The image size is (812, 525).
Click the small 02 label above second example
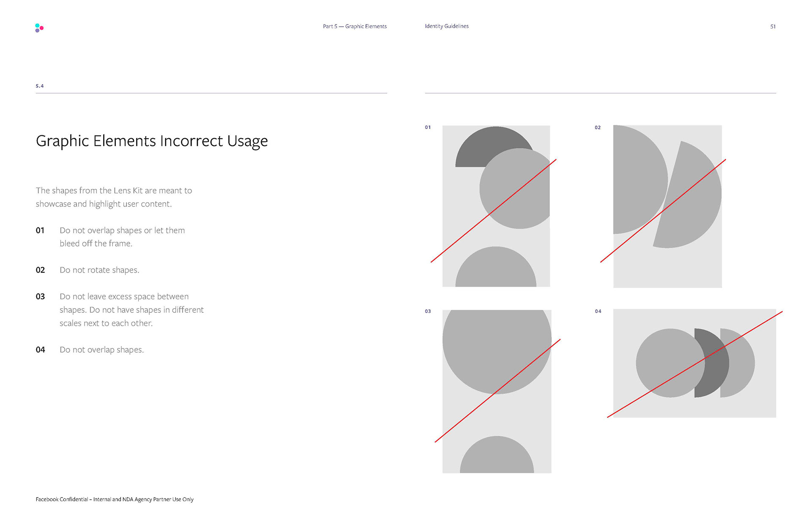tap(598, 128)
